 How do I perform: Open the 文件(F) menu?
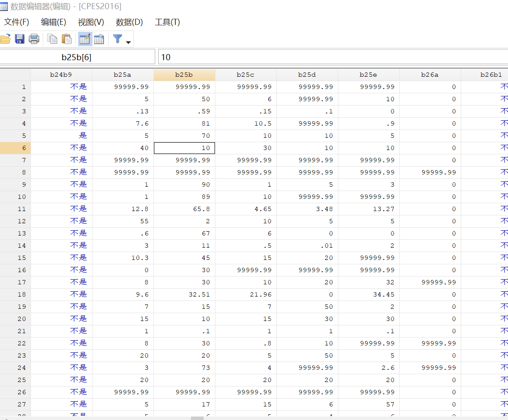(17, 22)
